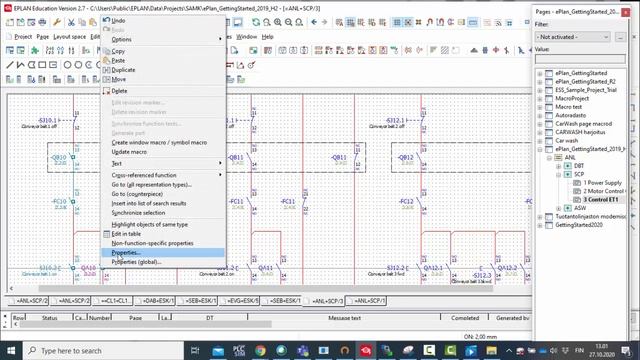Expand the Options submenu

[x=163, y=40]
